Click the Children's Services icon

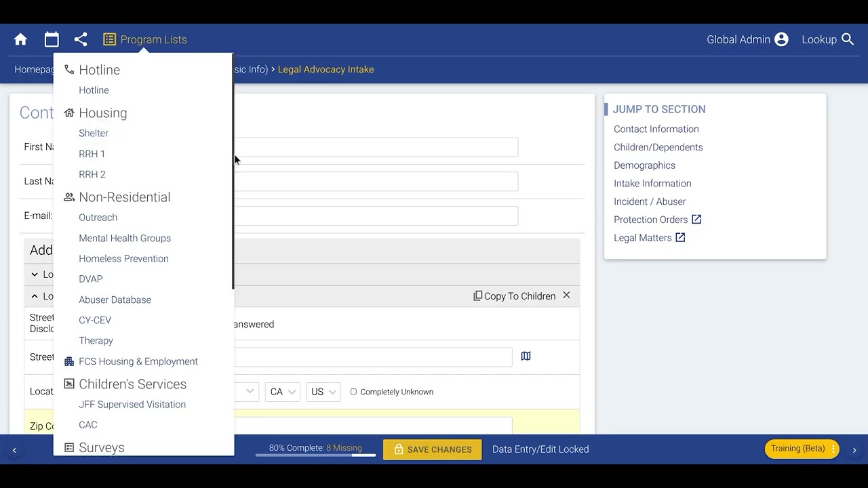click(x=69, y=384)
